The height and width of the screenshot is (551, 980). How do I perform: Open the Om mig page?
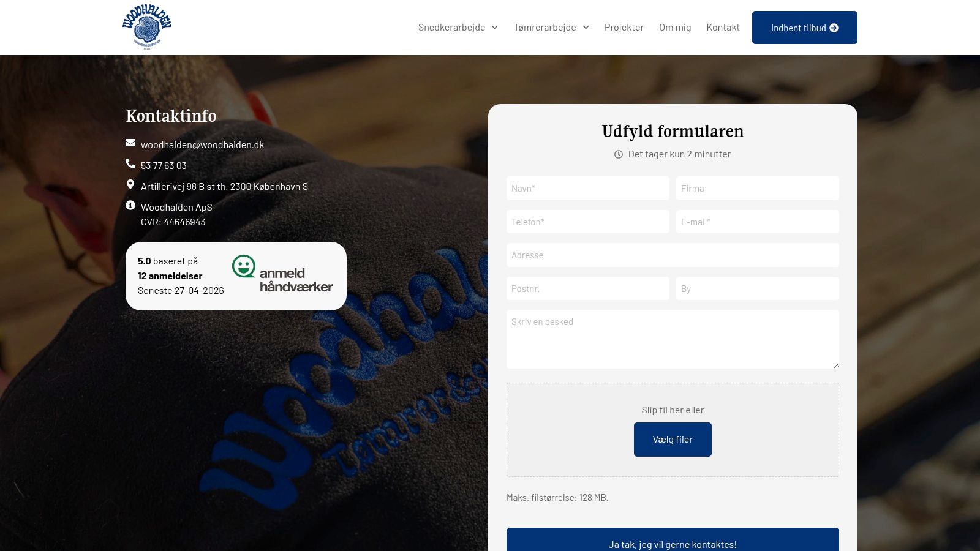(x=675, y=28)
